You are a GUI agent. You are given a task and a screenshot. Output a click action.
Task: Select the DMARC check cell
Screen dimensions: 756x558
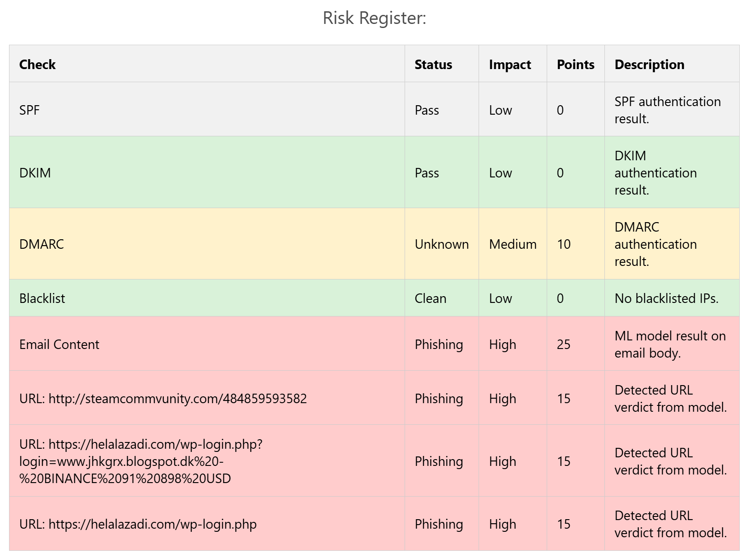coord(41,244)
